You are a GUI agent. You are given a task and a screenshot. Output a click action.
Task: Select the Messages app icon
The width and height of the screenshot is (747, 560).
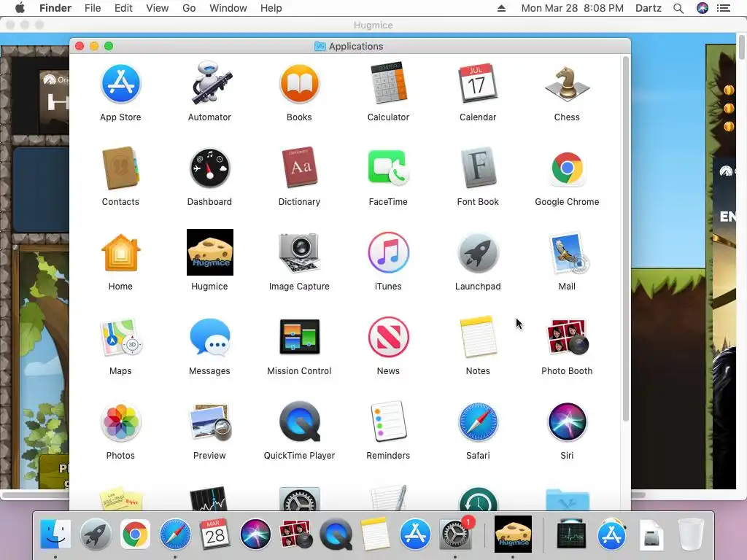209,337
